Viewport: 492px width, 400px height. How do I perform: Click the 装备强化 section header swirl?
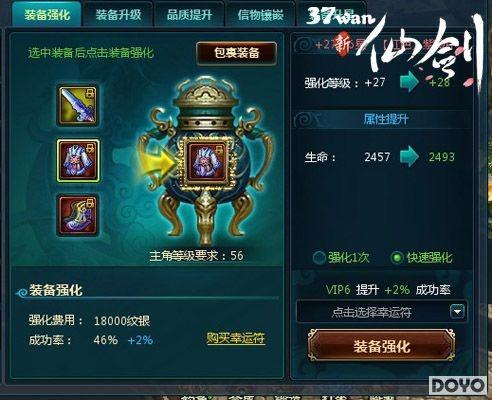(22, 293)
